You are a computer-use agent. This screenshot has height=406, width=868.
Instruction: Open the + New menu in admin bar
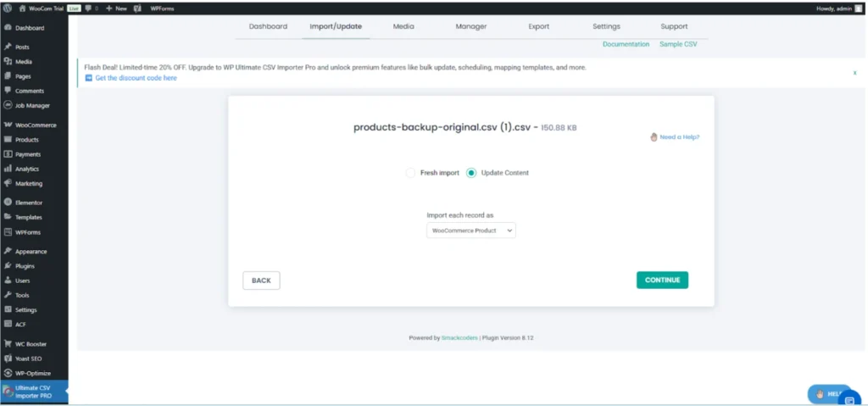click(115, 7)
